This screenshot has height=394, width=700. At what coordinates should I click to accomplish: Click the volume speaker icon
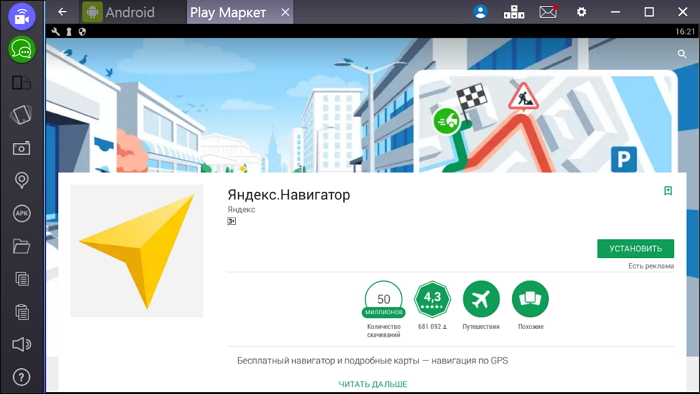pos(21,344)
